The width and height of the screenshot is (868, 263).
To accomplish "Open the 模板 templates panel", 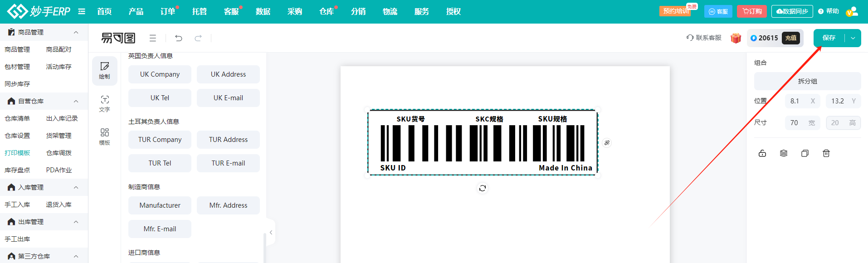I will tap(105, 136).
